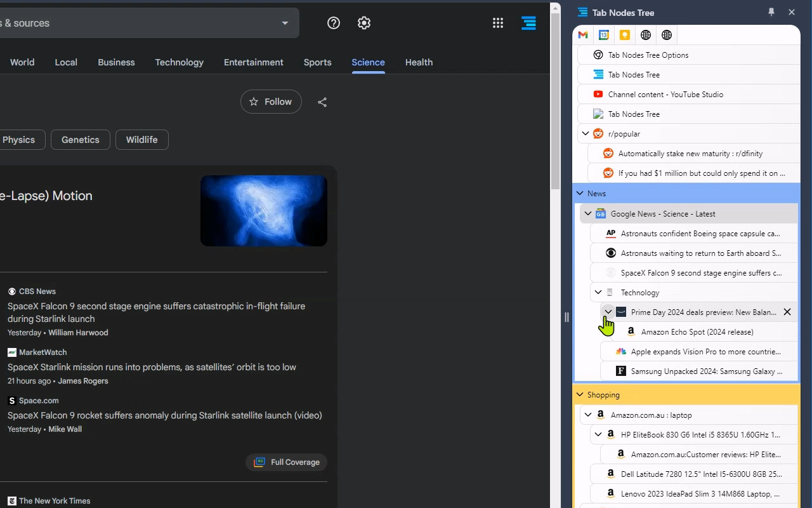Click the blue nebula article thumbnail
The height and width of the screenshot is (508, 812).
point(264,211)
